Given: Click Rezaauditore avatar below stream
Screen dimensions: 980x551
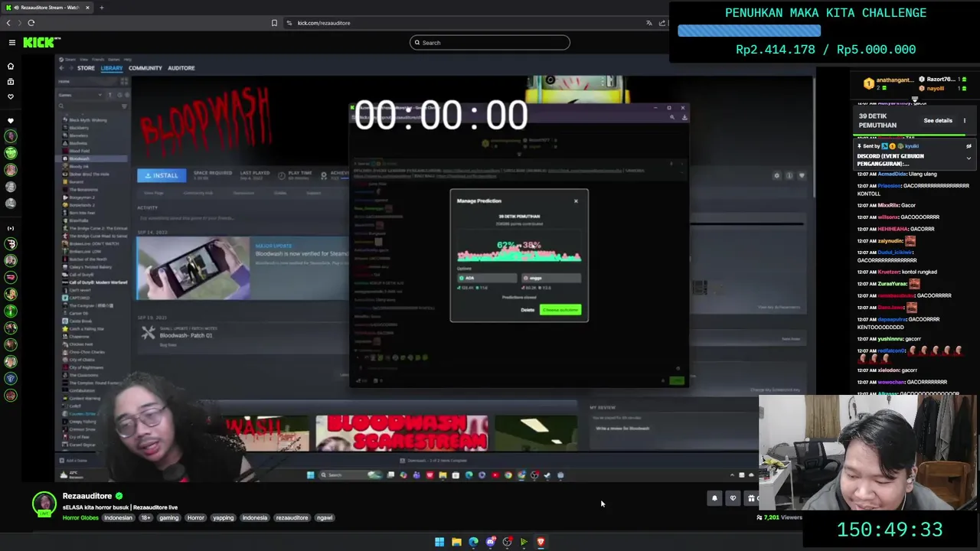Looking at the screenshot, I should pyautogui.click(x=44, y=504).
